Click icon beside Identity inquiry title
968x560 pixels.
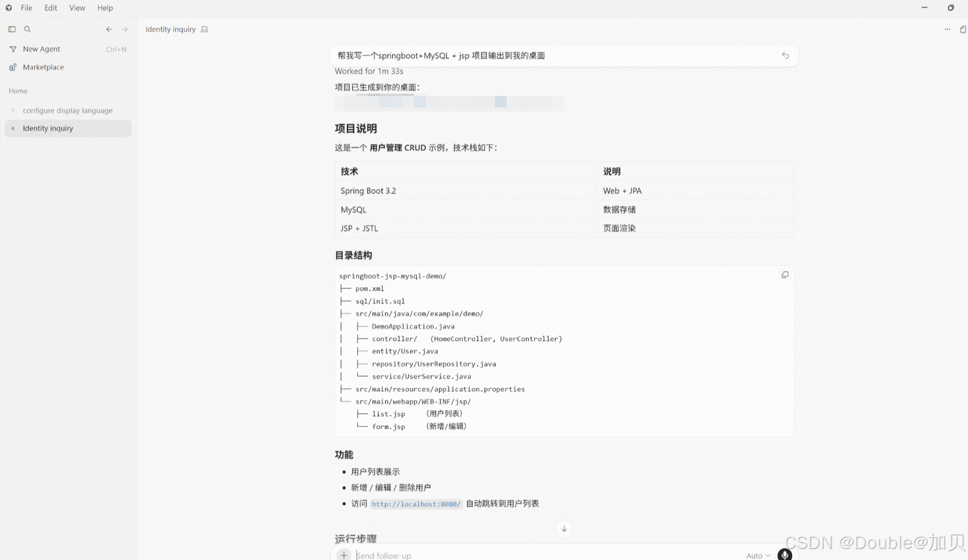(x=205, y=29)
